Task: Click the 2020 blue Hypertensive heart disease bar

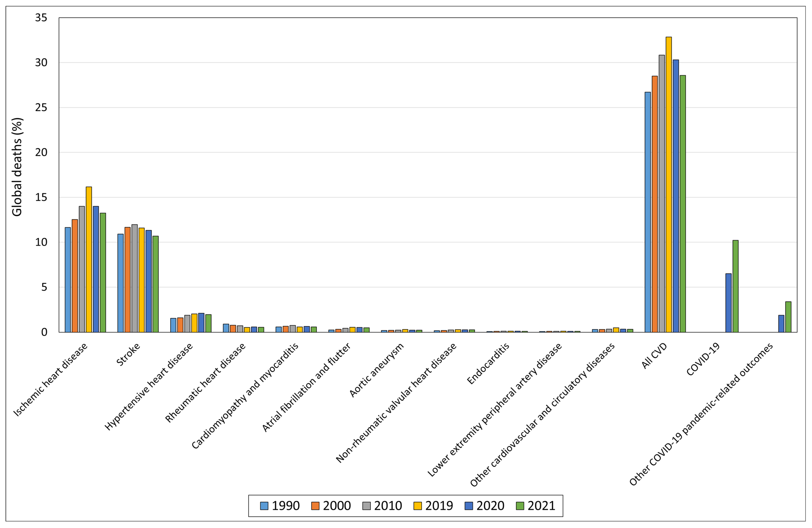Action: coord(201,323)
